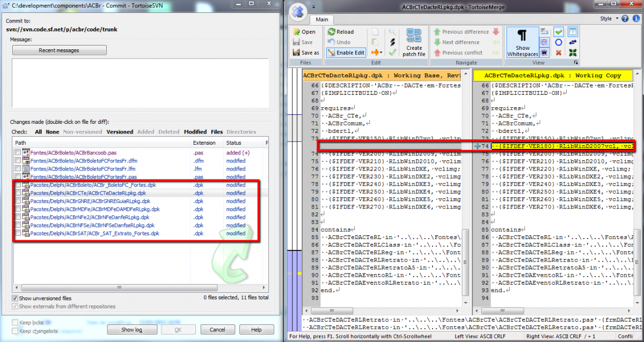Click the red X icon in View group
Image resolution: width=644 pixels, height=342 pixels.
point(559,53)
